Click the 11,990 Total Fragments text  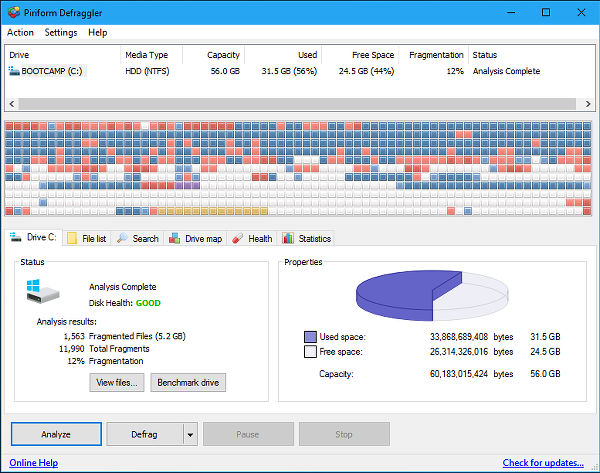[104, 349]
